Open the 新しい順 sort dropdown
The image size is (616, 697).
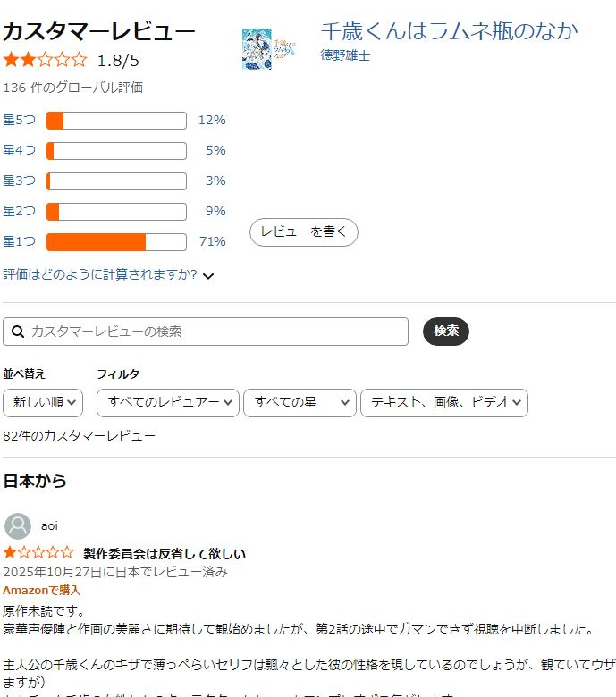tap(43, 403)
